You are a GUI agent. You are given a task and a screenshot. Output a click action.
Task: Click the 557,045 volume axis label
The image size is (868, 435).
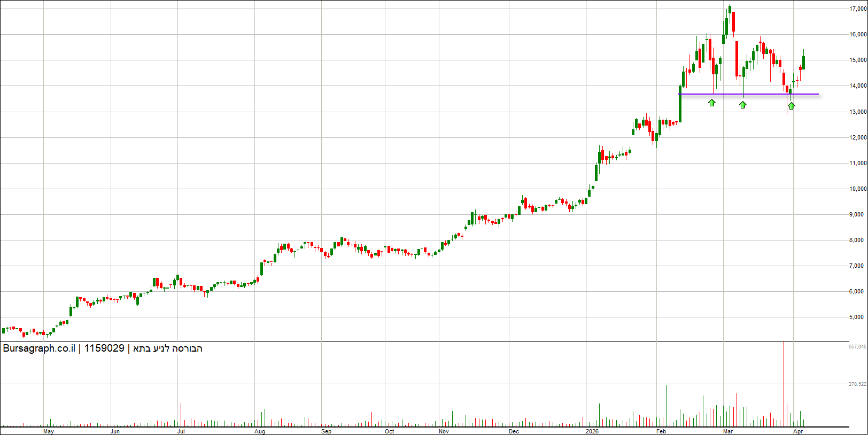pos(857,347)
